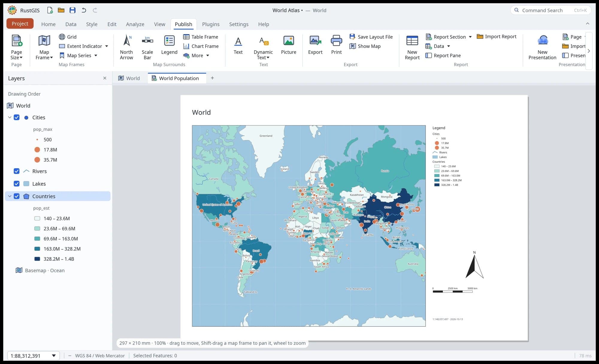Add a new view tab with plus
This screenshot has height=364, width=599.
click(212, 78)
